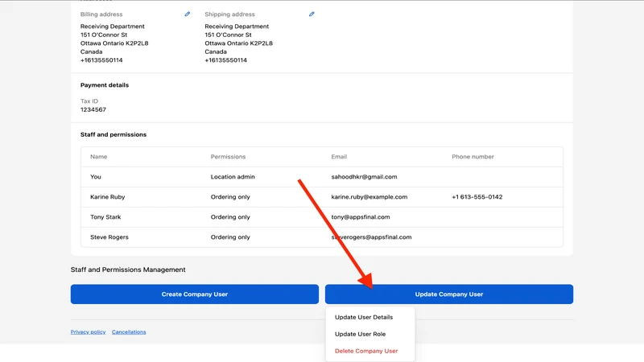This screenshot has height=362, width=644.
Task: Select the Karine Ruby name cell
Action: tap(108, 197)
